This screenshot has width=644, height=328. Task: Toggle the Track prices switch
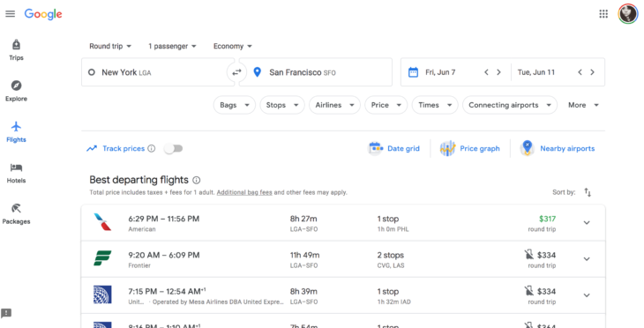173,149
